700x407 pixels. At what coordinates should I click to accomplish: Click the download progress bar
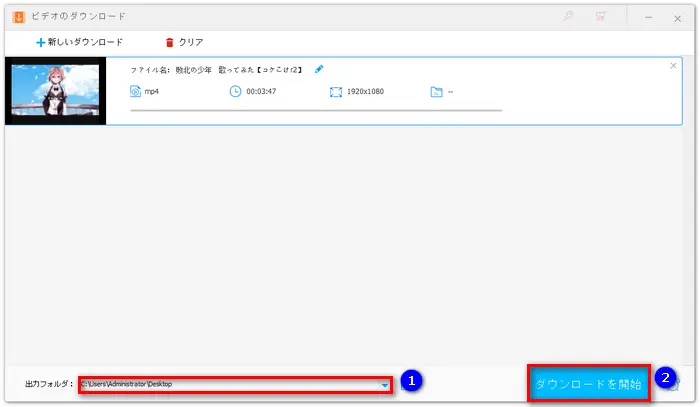click(x=315, y=109)
